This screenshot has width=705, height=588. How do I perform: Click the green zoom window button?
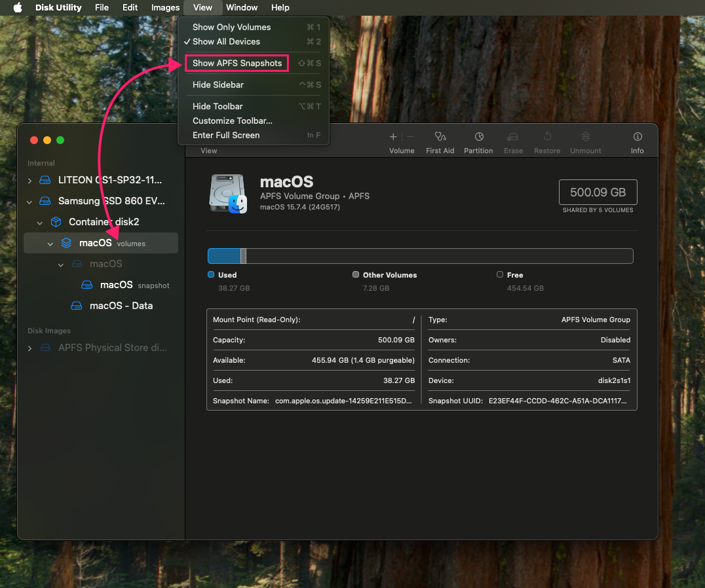pos(60,140)
